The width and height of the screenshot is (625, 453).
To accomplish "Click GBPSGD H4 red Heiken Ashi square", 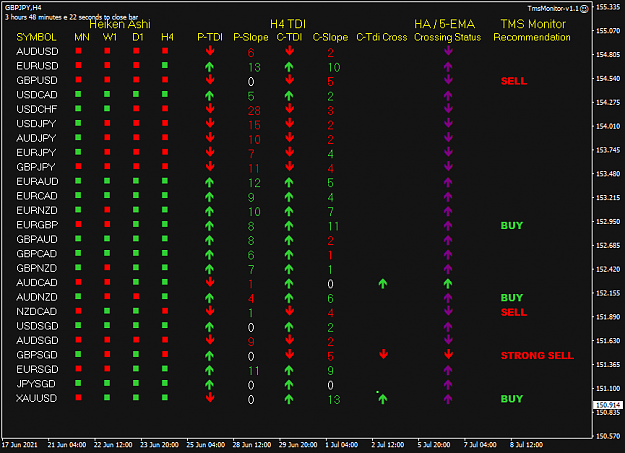I will tap(165, 354).
